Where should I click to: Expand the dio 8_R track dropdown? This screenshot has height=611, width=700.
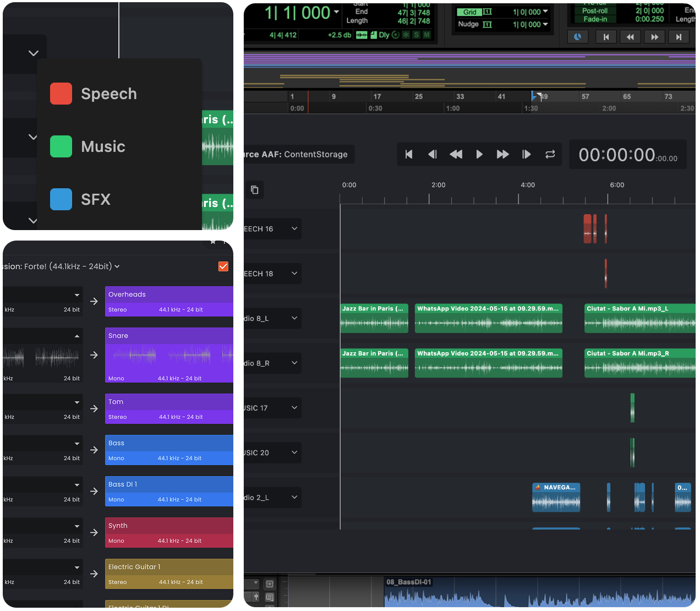tap(294, 363)
